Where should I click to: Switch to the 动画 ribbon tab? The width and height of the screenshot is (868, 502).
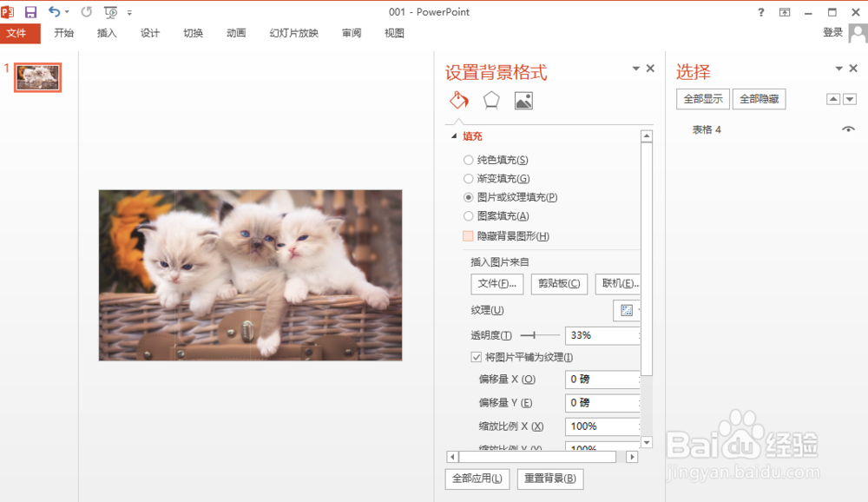tap(236, 33)
